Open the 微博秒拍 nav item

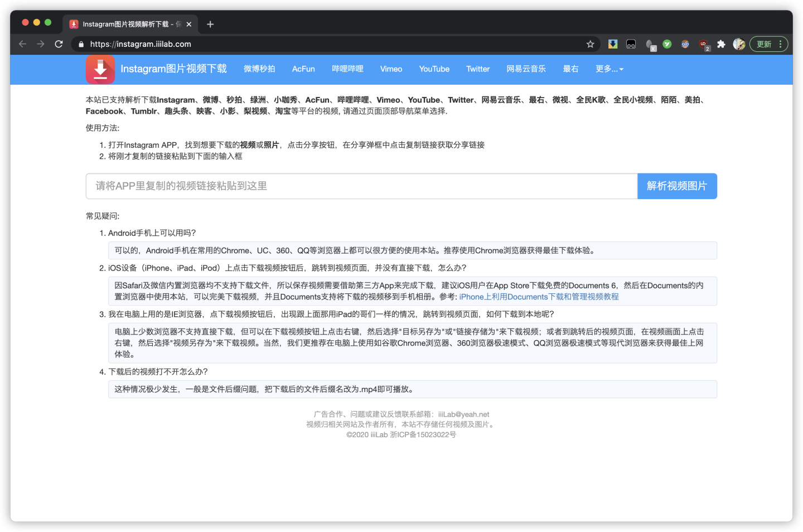pyautogui.click(x=259, y=69)
